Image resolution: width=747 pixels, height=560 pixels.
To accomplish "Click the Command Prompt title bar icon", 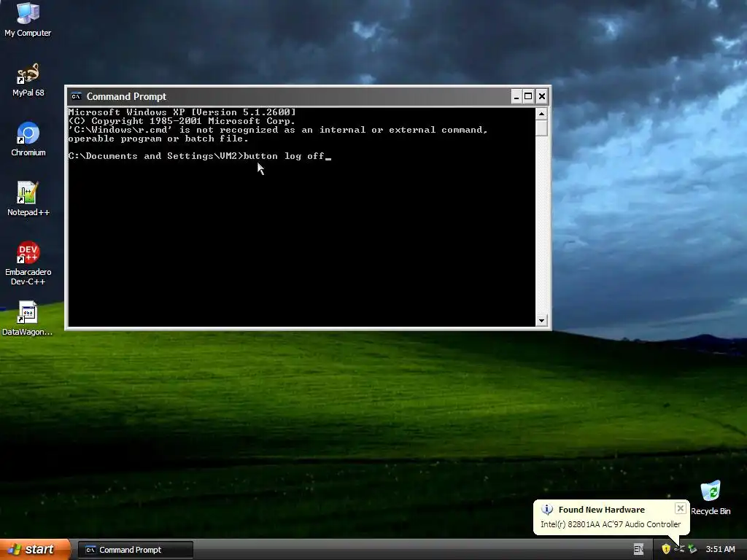I will tap(76, 97).
